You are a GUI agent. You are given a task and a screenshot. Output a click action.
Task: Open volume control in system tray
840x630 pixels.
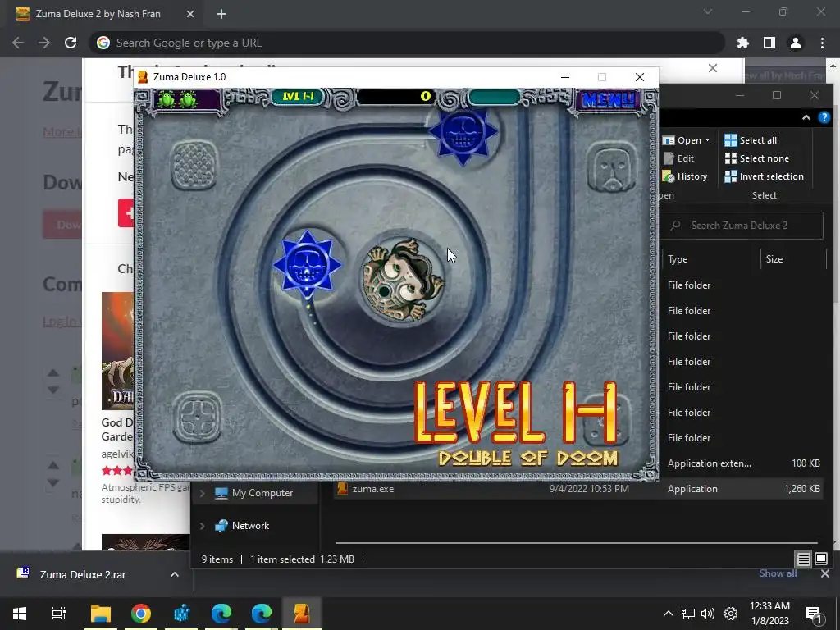(x=708, y=614)
